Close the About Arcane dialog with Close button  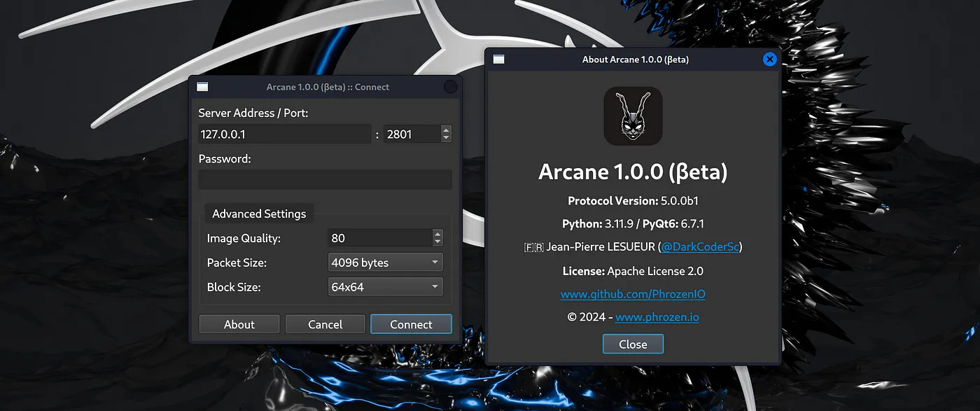point(633,344)
